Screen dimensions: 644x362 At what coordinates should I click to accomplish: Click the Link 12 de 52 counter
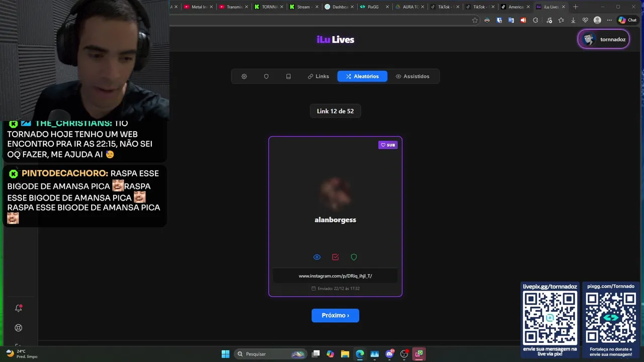(335, 111)
